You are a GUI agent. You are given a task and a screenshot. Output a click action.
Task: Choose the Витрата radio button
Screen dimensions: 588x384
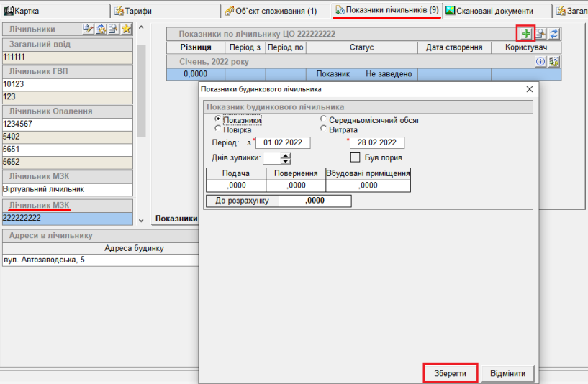pyautogui.click(x=324, y=129)
